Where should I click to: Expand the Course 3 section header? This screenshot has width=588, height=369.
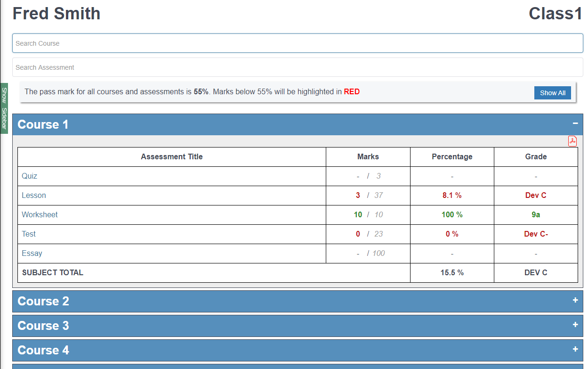click(x=43, y=326)
